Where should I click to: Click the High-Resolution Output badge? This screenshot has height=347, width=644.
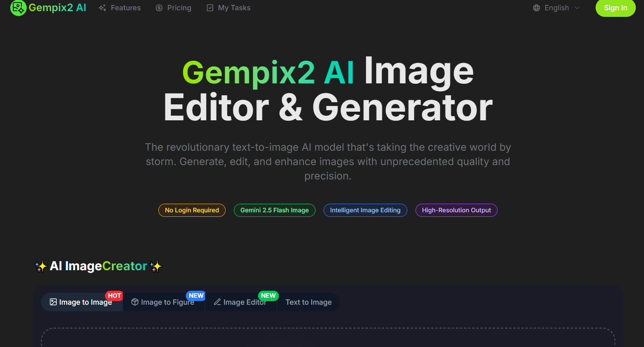456,210
